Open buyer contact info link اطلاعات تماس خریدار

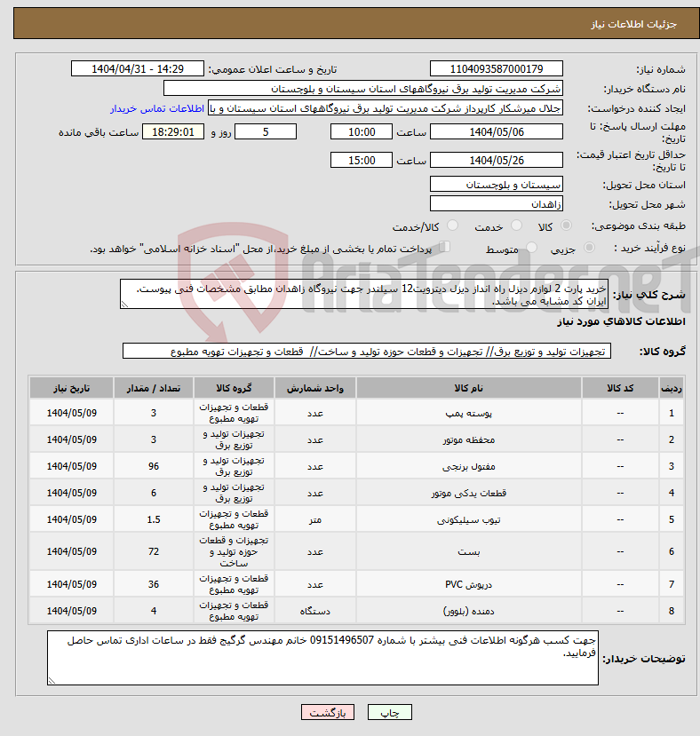[x=157, y=108]
